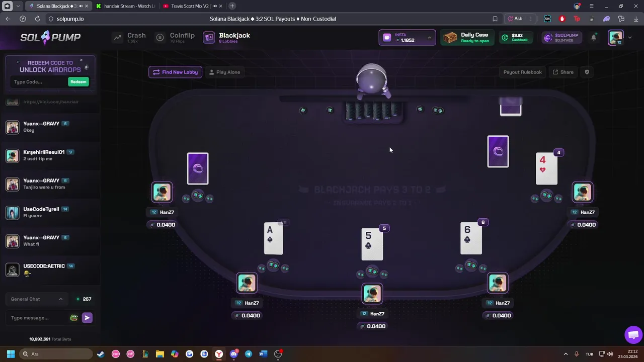The width and height of the screenshot is (644, 362).
Task: Open OBS Studio from the taskbar
Action: pos(278,354)
